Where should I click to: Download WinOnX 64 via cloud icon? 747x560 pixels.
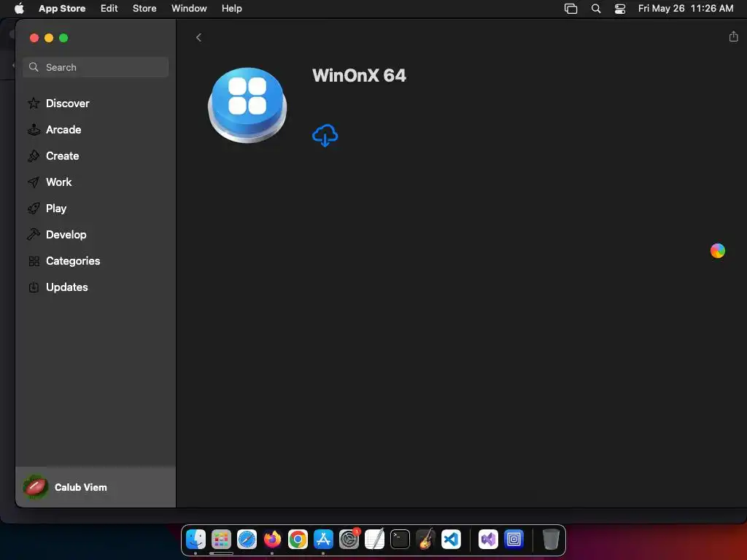325,136
